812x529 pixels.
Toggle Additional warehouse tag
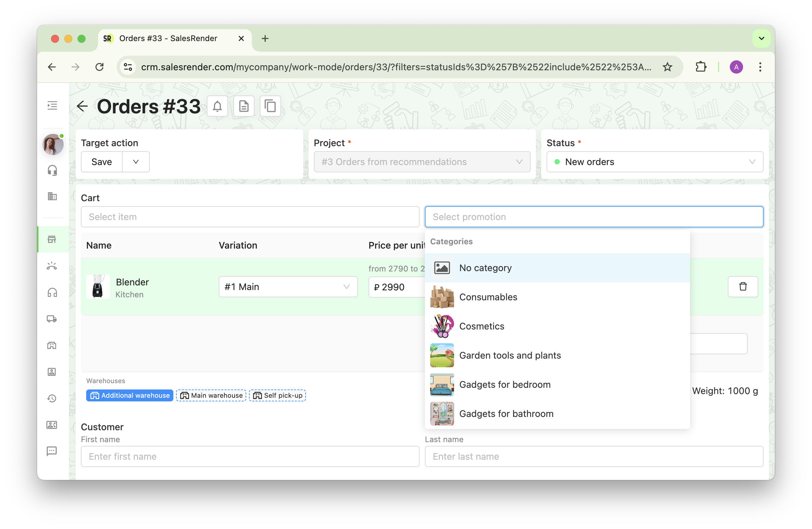point(130,395)
